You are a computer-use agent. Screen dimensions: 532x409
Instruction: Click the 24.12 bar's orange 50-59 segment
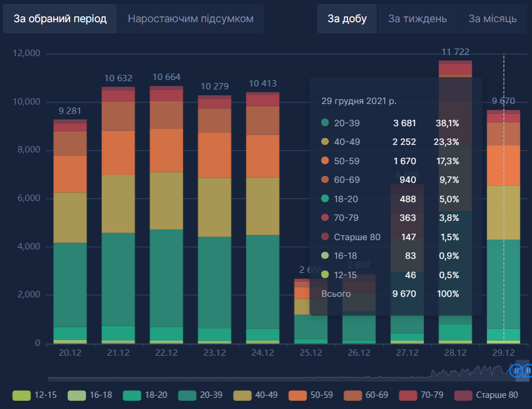point(262,156)
